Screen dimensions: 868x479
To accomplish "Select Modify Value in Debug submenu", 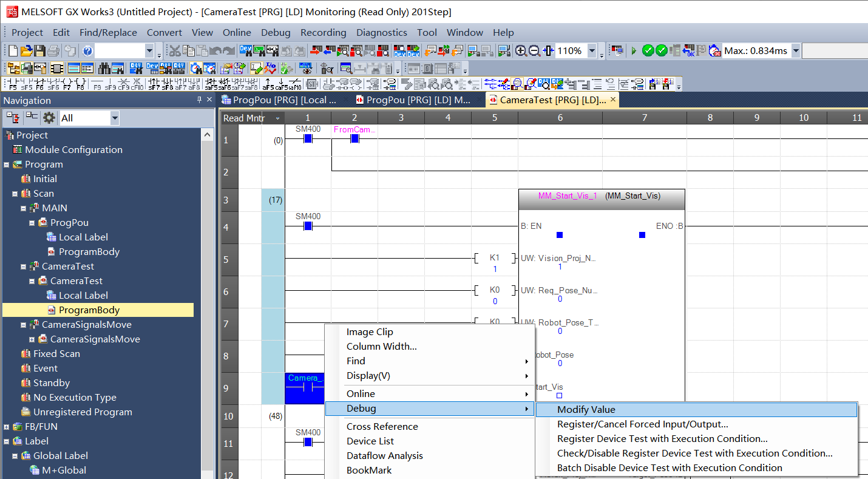I will pyautogui.click(x=586, y=410).
